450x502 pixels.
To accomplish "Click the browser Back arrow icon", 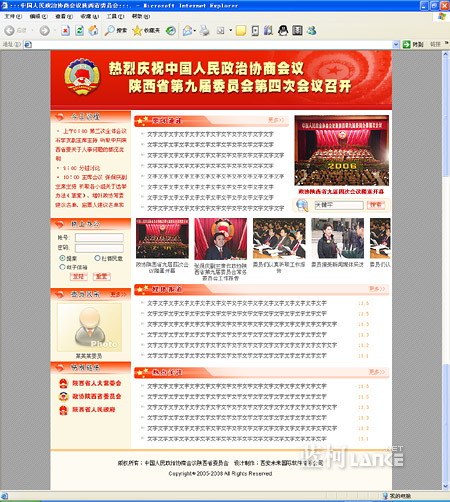I will 9,31.
